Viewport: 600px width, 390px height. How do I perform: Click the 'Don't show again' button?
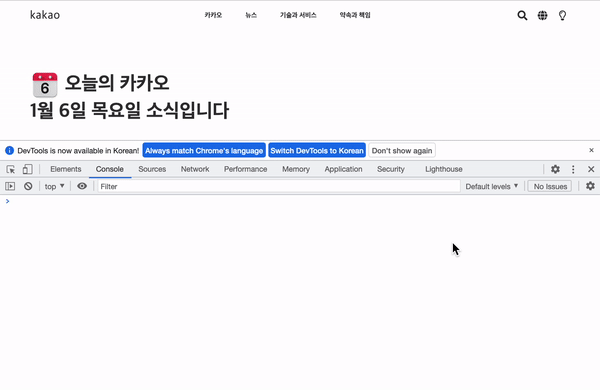(x=402, y=150)
